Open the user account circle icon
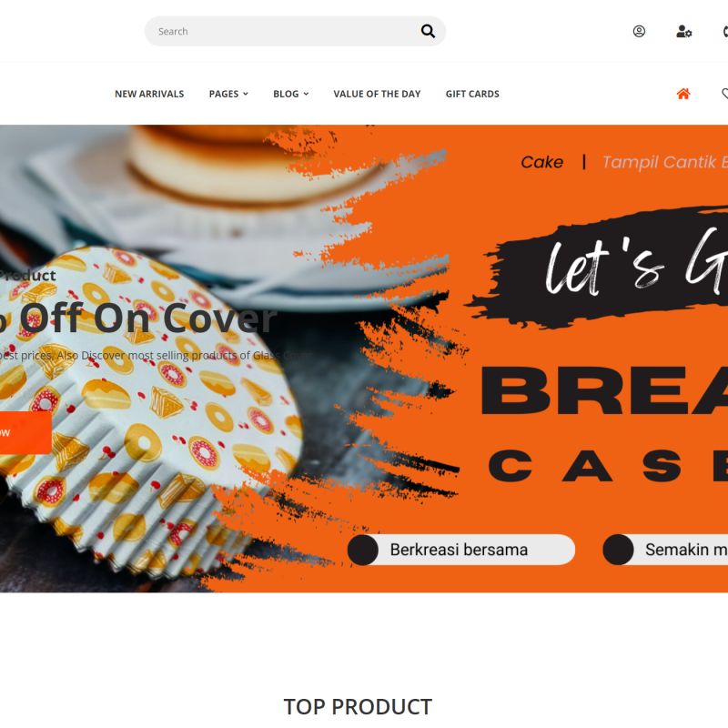This screenshot has width=728, height=728. pos(639,31)
